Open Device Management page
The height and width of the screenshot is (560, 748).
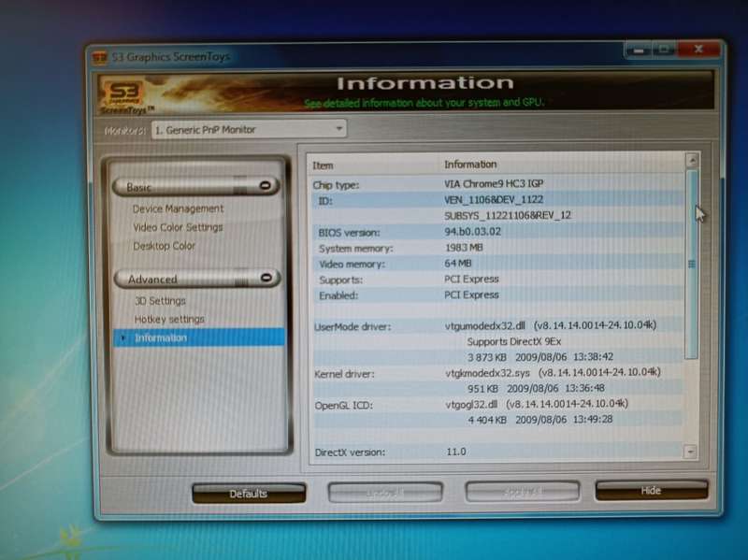click(178, 208)
